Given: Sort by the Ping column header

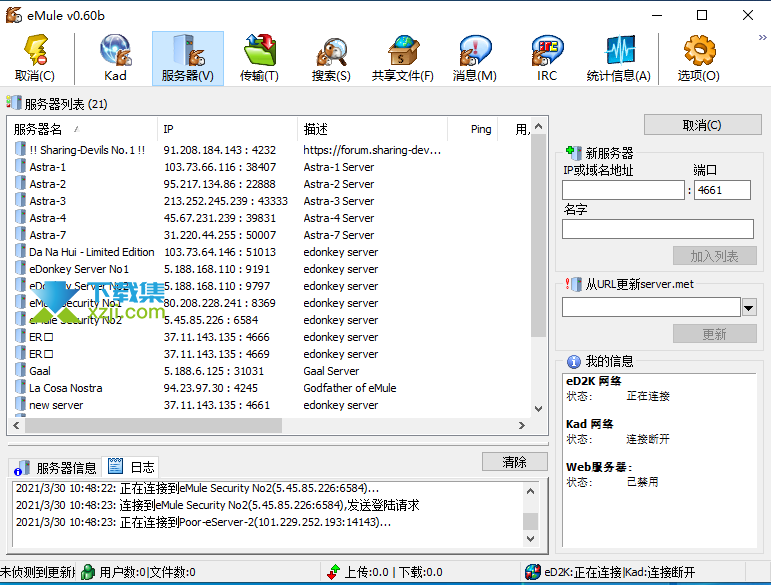Looking at the screenshot, I should tap(473, 129).
